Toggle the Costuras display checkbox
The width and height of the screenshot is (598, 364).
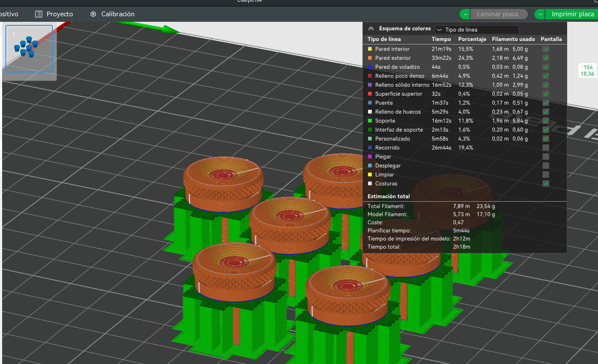click(x=546, y=184)
